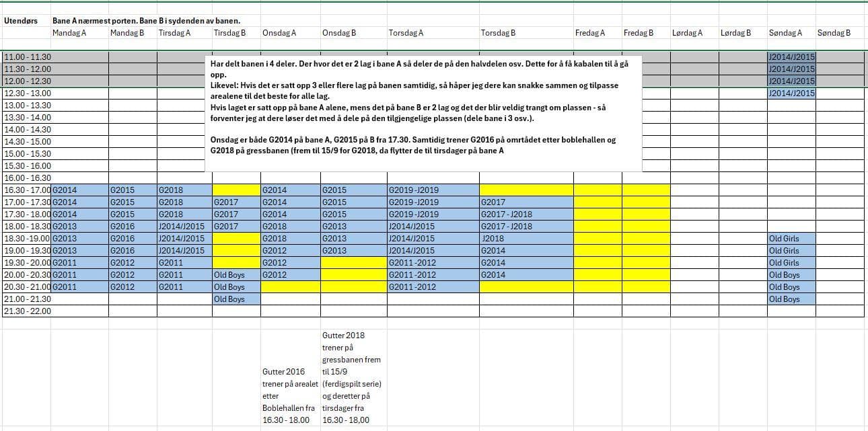Select the Tirsdag A column header

(184, 33)
